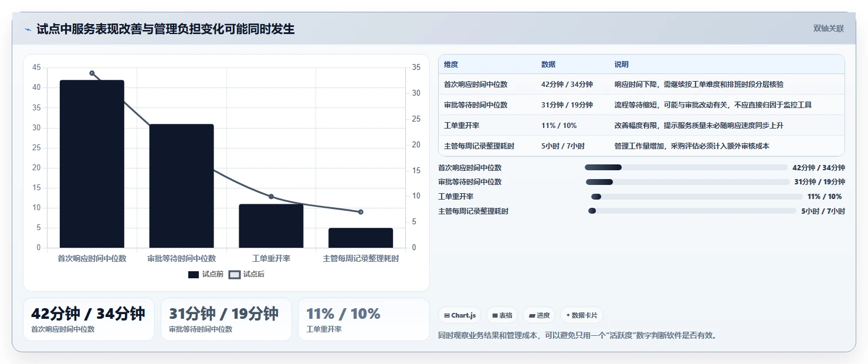Click the lightning icon beside the panel title
This screenshot has height=364, width=868.
(28, 29)
